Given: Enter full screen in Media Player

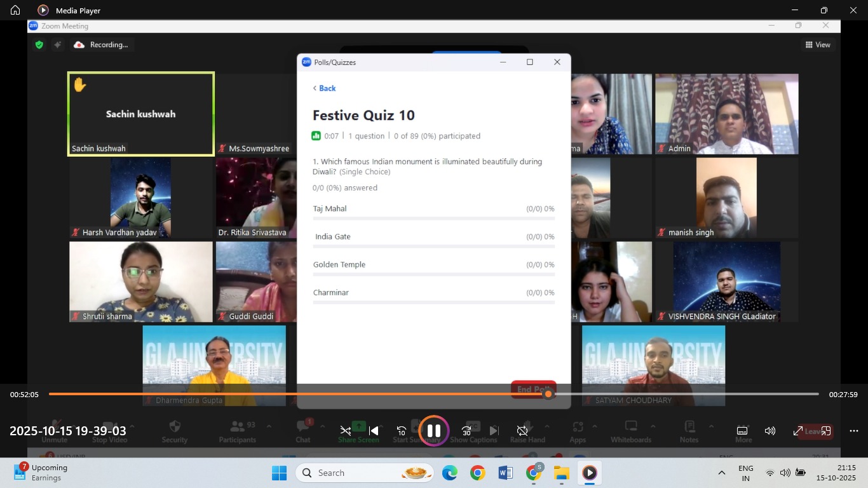Looking at the screenshot, I should coord(798,431).
